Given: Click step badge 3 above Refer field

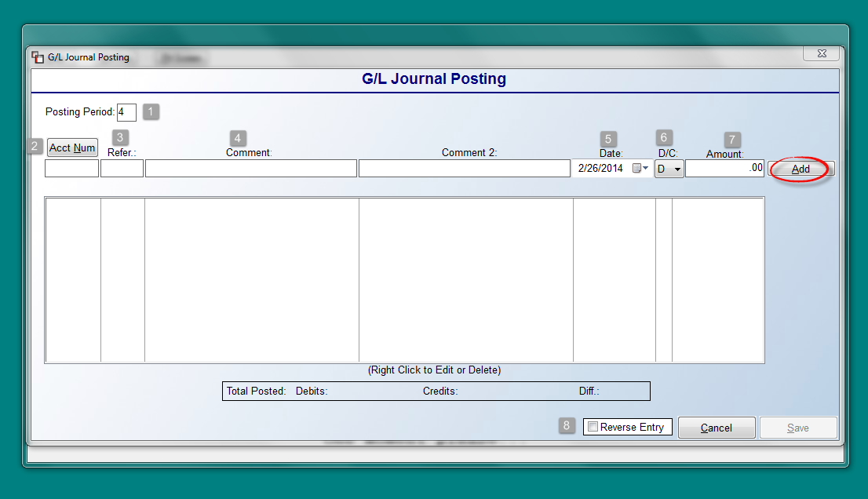Looking at the screenshot, I should click(119, 137).
